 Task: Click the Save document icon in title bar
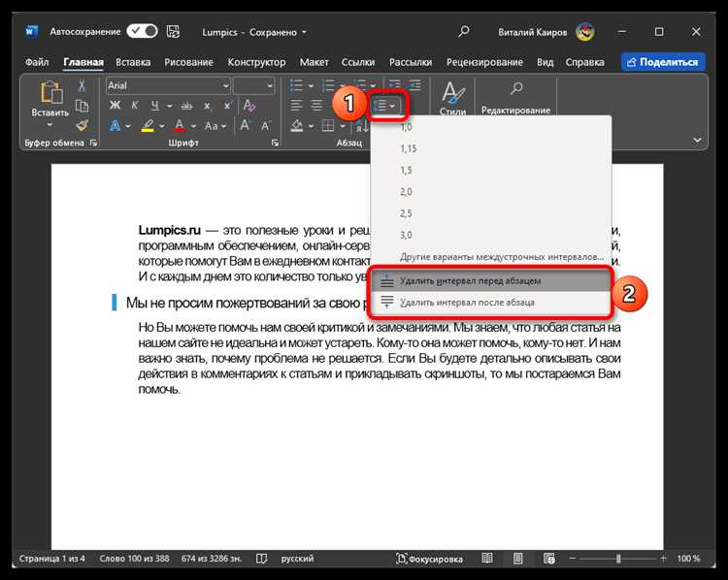(x=173, y=32)
